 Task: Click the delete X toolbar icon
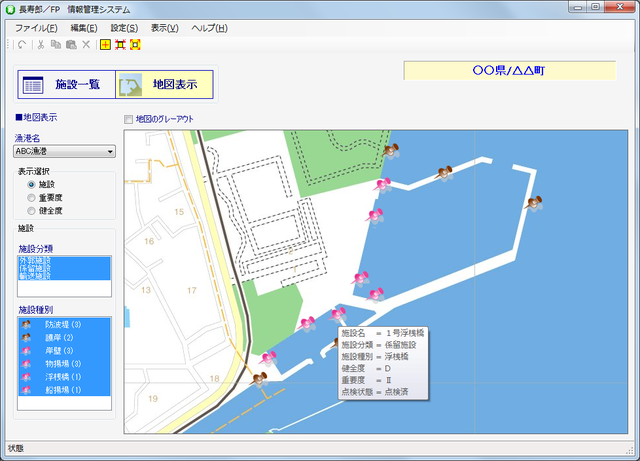(86, 45)
